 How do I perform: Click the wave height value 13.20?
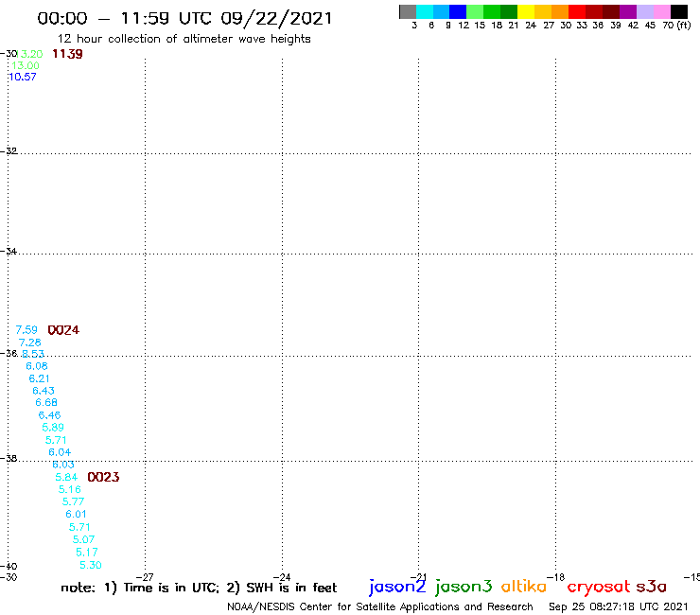(x=30, y=54)
